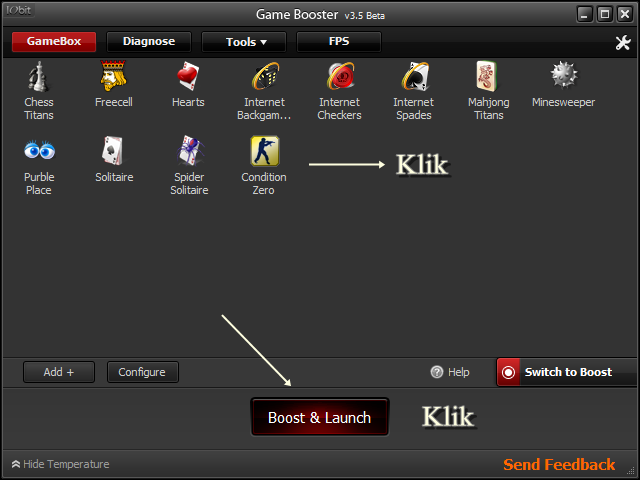Maximize the Game Booster window
The image size is (640, 480).
604,15
